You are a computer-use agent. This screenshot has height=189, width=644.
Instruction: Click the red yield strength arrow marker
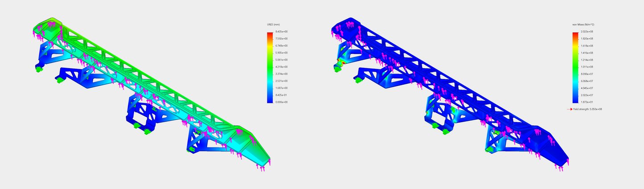click(x=569, y=109)
